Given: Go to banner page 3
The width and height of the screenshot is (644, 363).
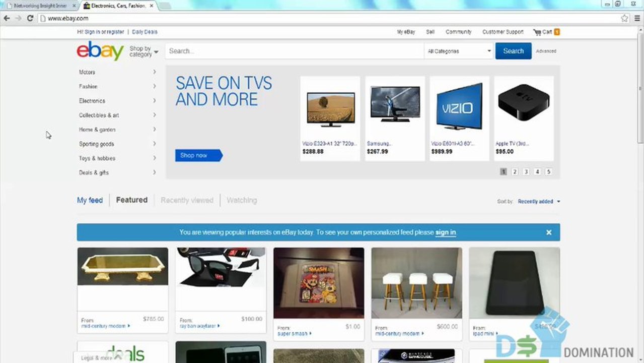Looking at the screenshot, I should (x=526, y=171).
